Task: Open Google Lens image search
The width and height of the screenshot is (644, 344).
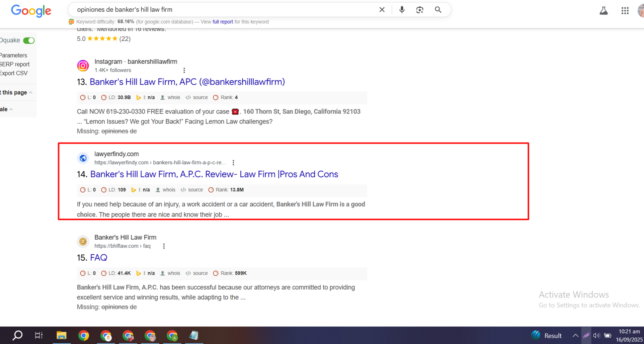Action: pos(419,10)
